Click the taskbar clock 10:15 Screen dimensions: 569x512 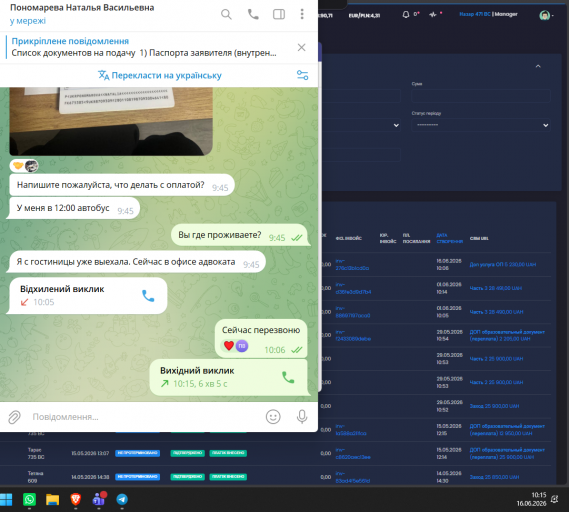532,499
